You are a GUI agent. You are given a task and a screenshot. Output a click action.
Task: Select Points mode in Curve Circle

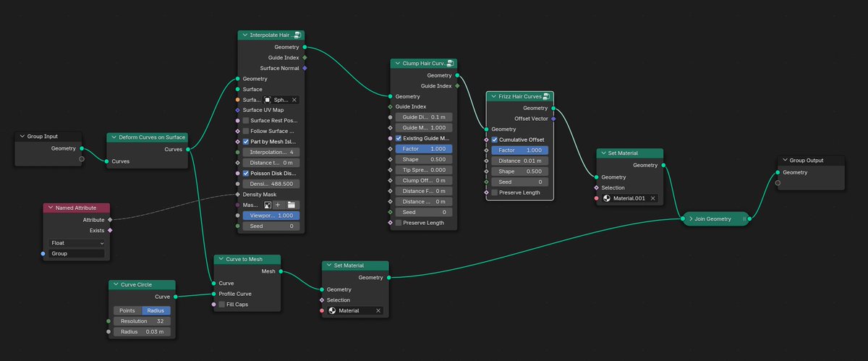click(127, 310)
